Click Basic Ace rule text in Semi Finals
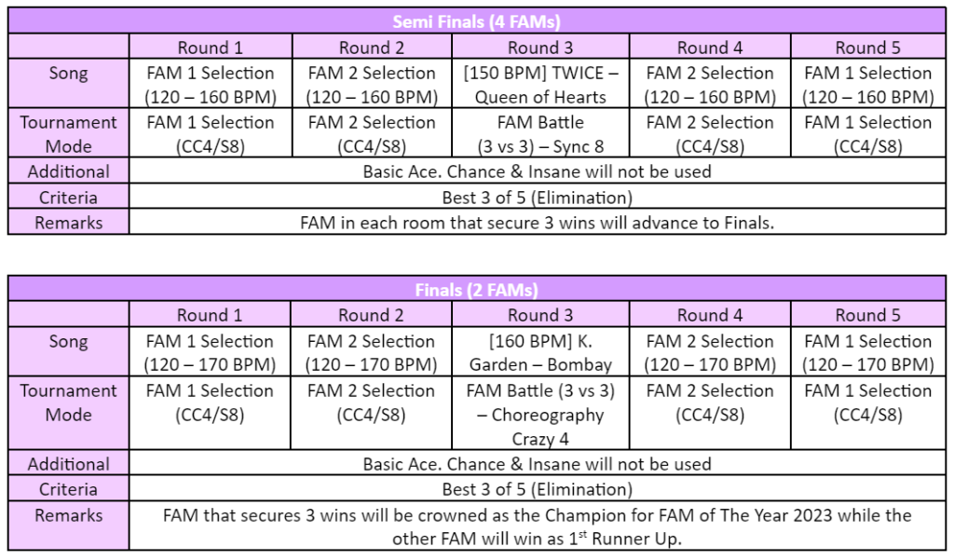Viewport: 954px width, 560px height. coord(536,171)
